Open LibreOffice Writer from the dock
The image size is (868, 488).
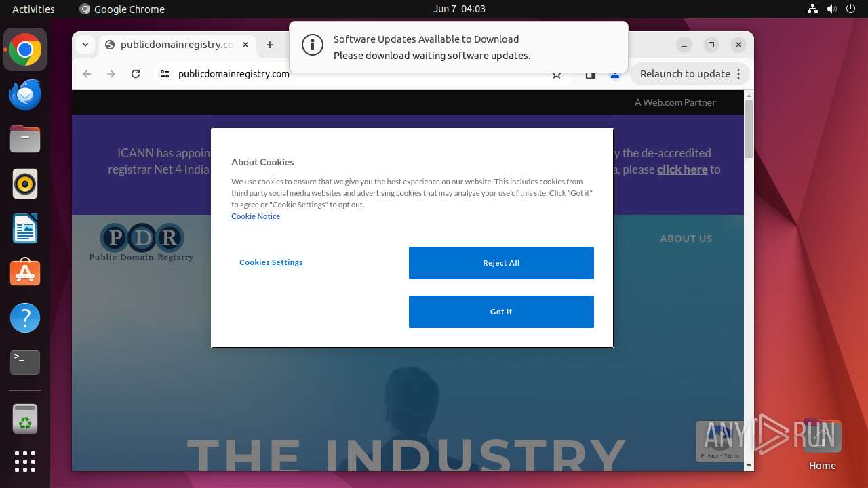coord(25,228)
